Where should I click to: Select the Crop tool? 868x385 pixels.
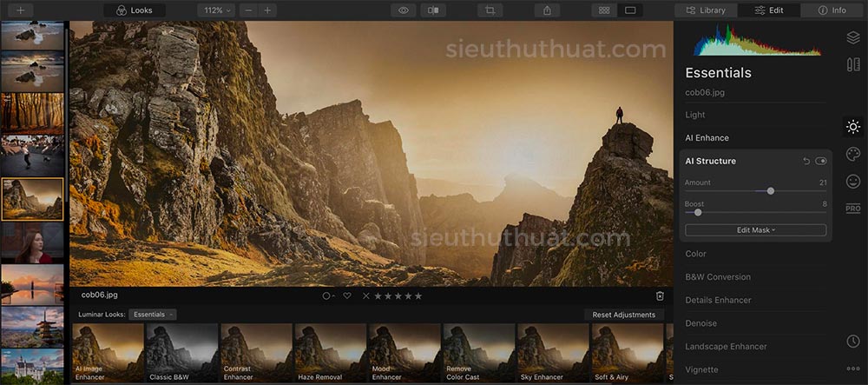pyautogui.click(x=490, y=10)
